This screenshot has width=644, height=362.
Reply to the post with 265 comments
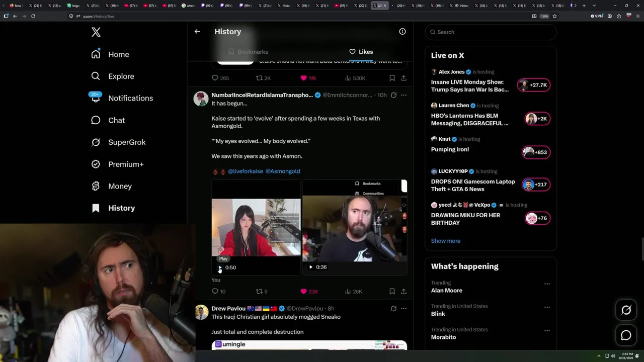[220, 78]
